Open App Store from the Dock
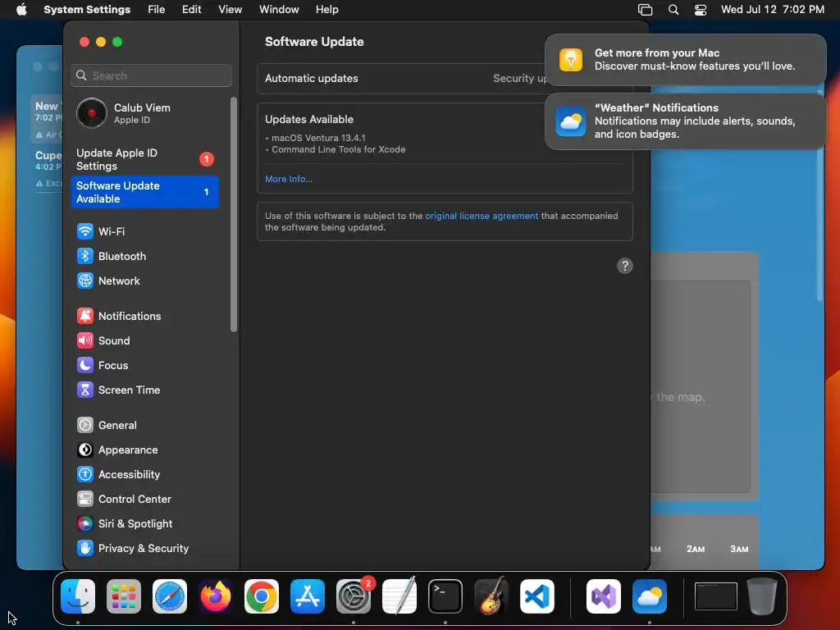Viewport: 840px width, 630px height. click(x=308, y=596)
